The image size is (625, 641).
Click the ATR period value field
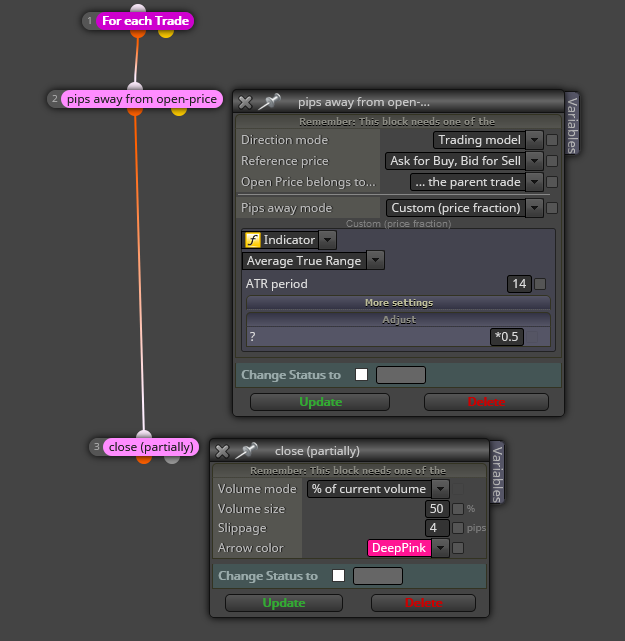519,284
